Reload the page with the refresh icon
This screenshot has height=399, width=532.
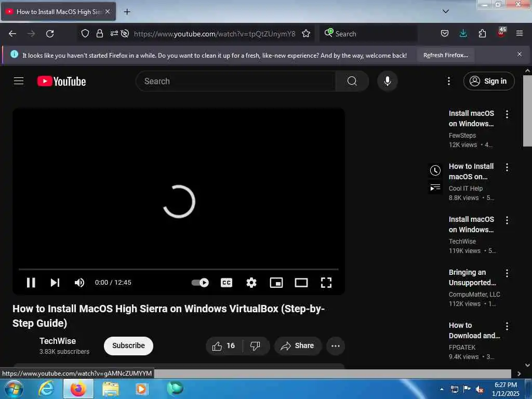50,34
